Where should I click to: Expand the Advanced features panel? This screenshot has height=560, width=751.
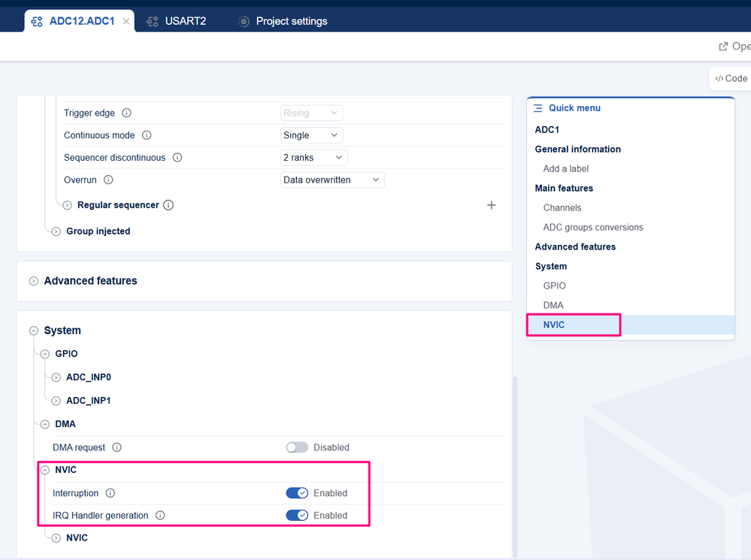(x=34, y=281)
